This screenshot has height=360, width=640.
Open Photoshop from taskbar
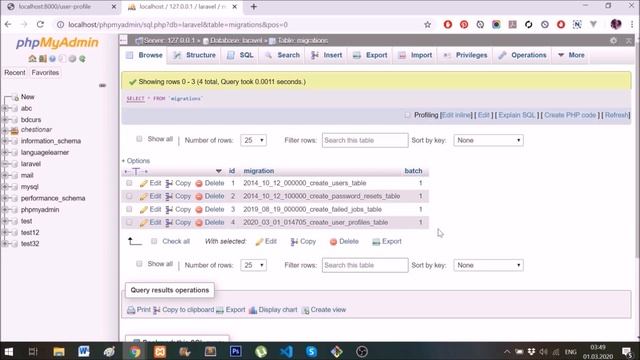[236, 351]
